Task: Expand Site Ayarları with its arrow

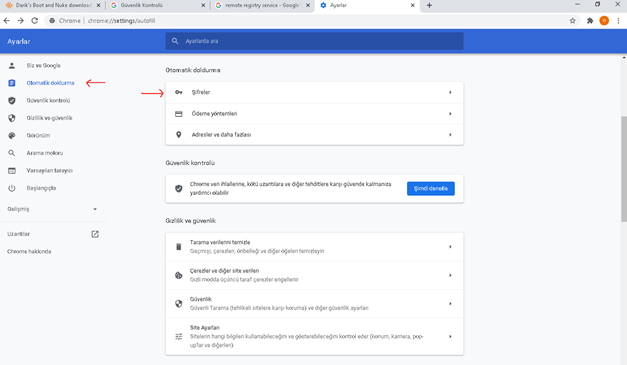Action: tap(450, 337)
